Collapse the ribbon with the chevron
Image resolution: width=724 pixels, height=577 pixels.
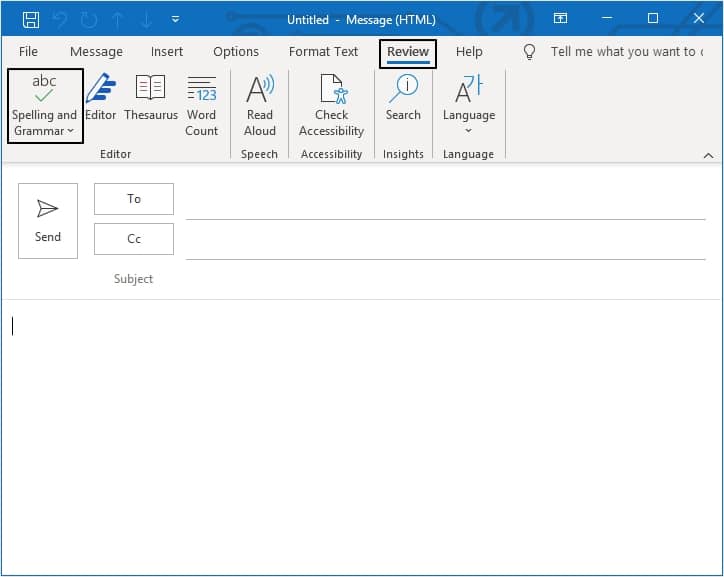tap(708, 156)
